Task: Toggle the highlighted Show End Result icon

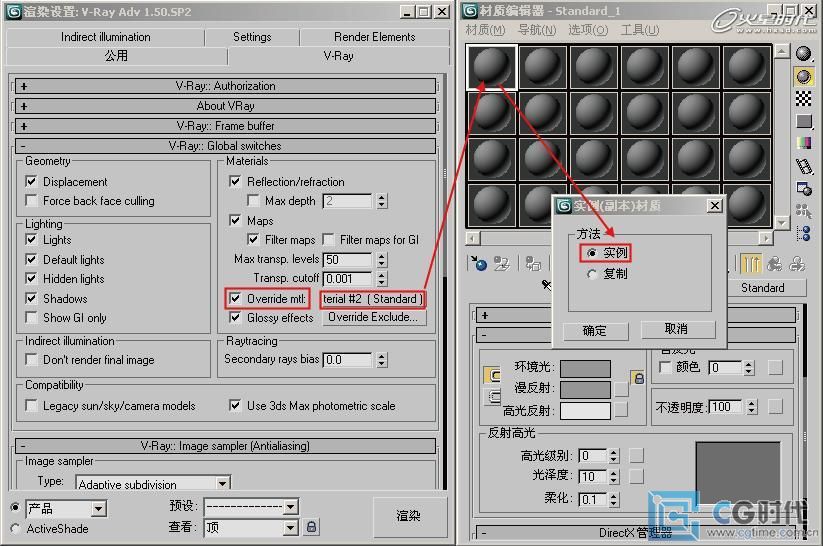Action: pyautogui.click(x=751, y=263)
